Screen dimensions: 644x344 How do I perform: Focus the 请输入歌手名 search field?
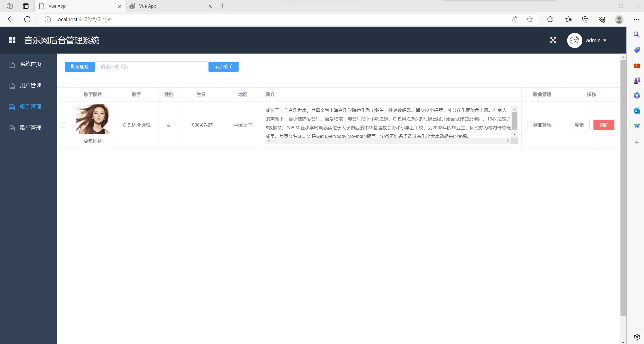click(152, 67)
